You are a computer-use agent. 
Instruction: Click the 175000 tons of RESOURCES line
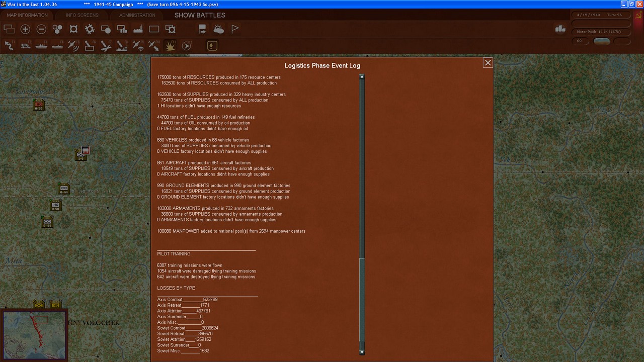coord(219,77)
